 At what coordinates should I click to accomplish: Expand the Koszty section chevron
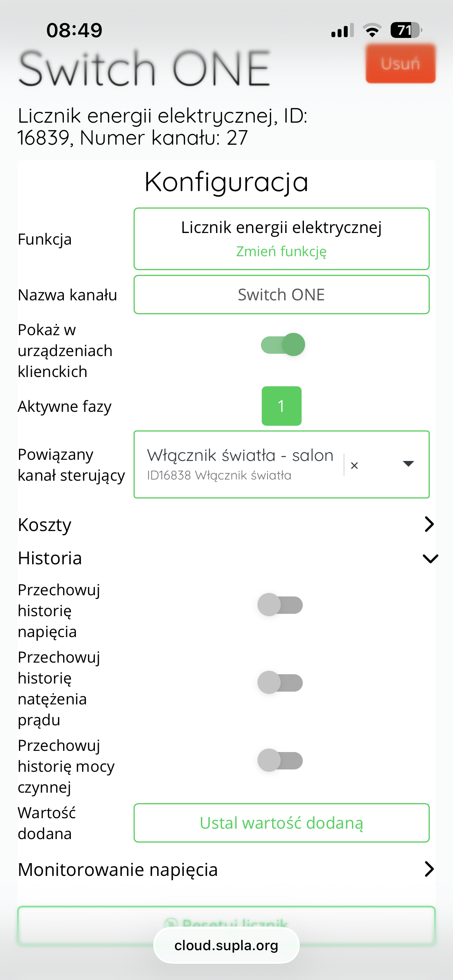tap(429, 524)
